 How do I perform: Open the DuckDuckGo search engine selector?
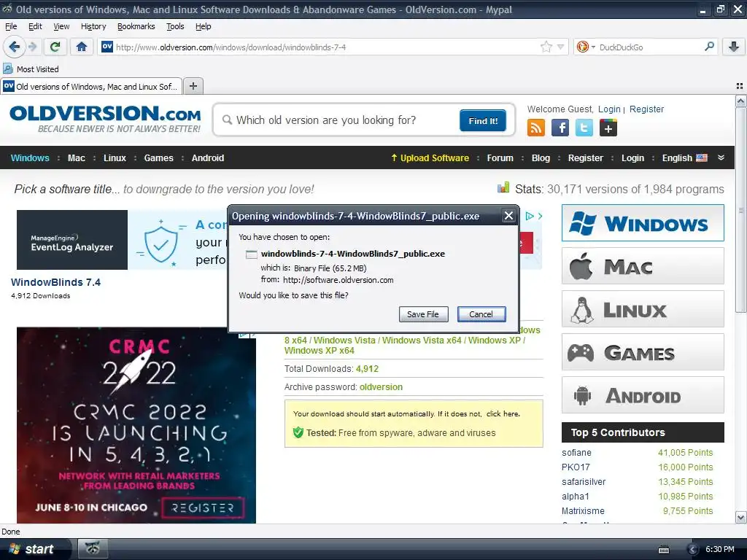click(x=586, y=47)
